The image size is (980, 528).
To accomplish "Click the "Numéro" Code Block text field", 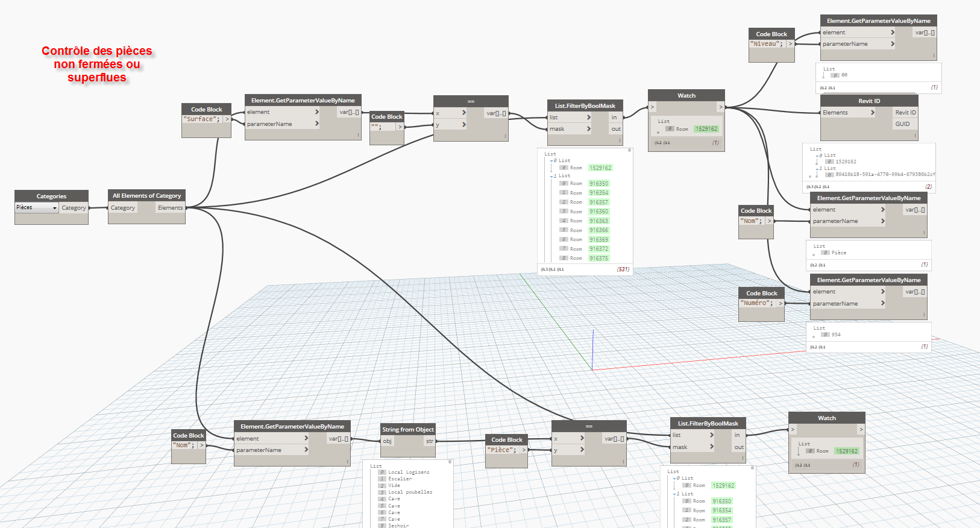I will [758, 303].
